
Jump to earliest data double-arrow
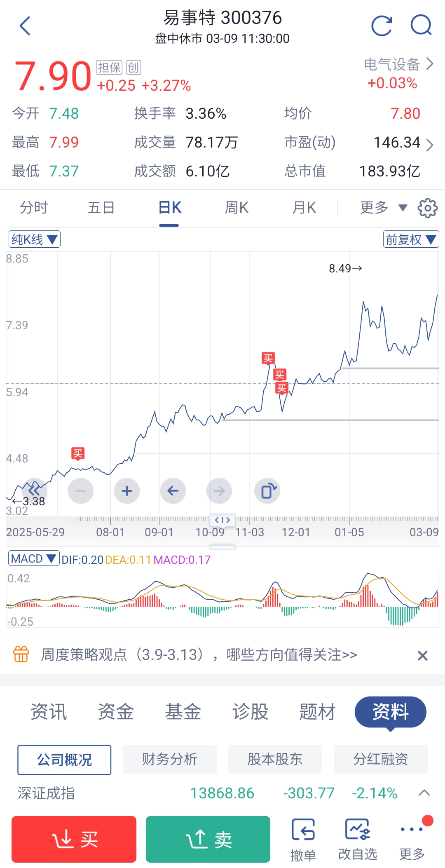(35, 490)
